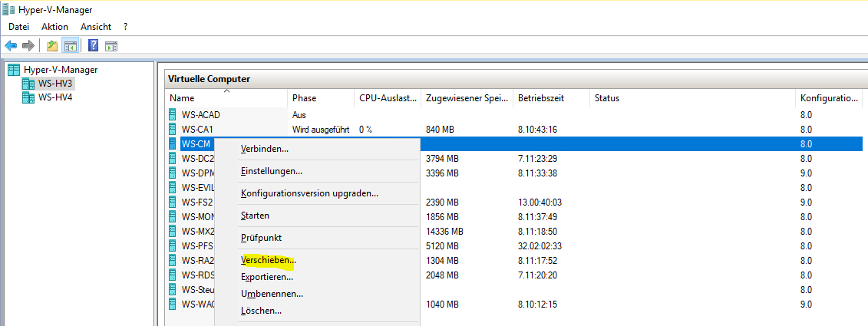Click the 840 MB memory value
868x326 pixels.
click(x=440, y=130)
